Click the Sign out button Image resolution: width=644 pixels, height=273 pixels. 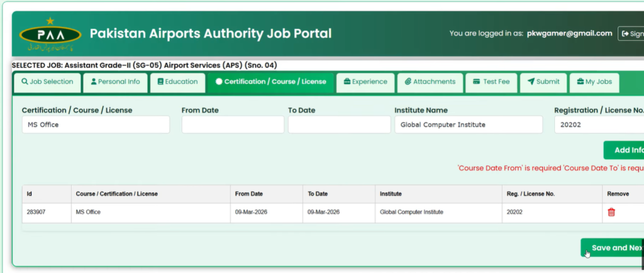631,34
